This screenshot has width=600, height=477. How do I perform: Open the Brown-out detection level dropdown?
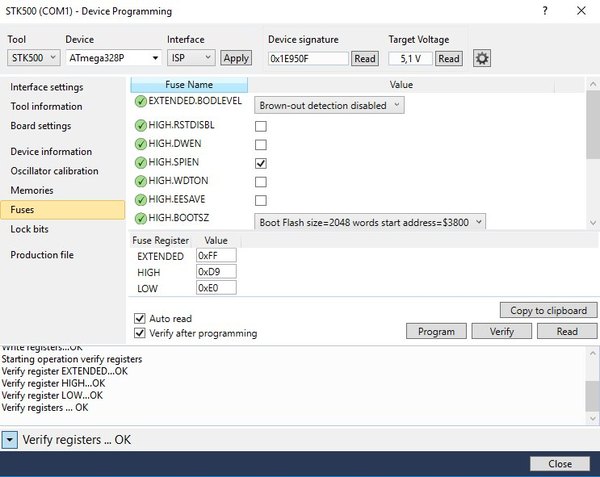coord(329,105)
